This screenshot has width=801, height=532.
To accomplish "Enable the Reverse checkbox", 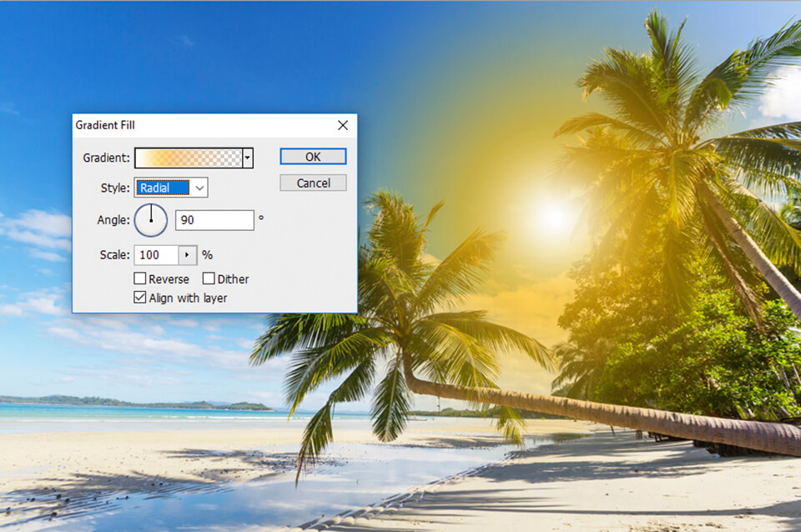I will (x=140, y=279).
